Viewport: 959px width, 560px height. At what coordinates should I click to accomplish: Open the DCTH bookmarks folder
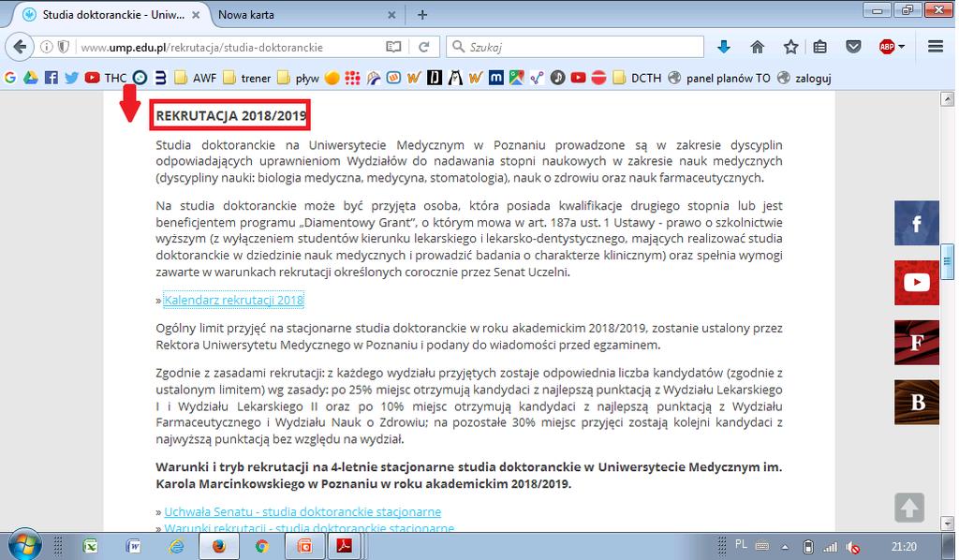pyautogui.click(x=637, y=78)
